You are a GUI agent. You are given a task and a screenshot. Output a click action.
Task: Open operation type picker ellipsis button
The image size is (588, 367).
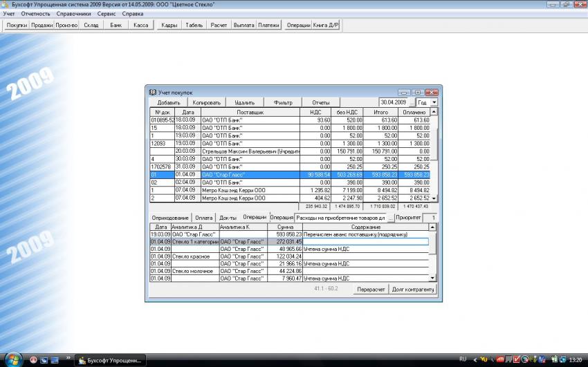tap(390, 217)
